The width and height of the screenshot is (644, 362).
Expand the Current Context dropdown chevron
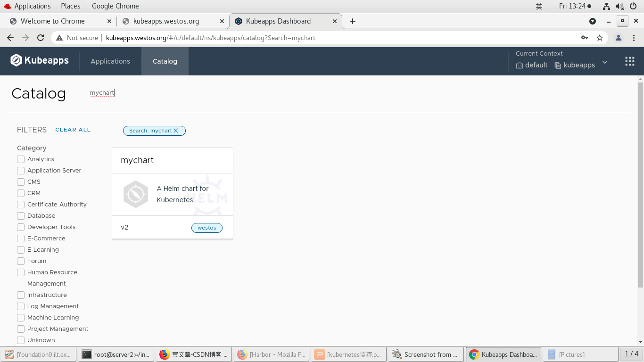coord(605,62)
